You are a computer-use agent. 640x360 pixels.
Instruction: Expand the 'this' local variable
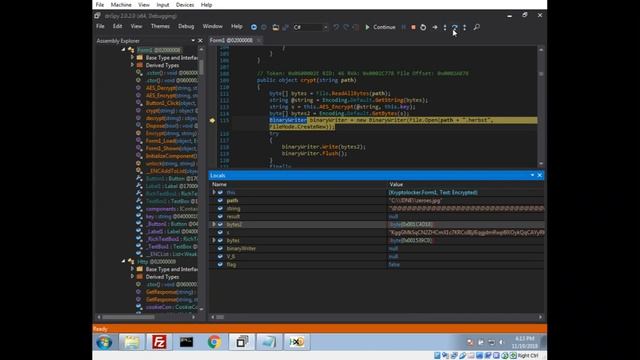tap(214, 192)
